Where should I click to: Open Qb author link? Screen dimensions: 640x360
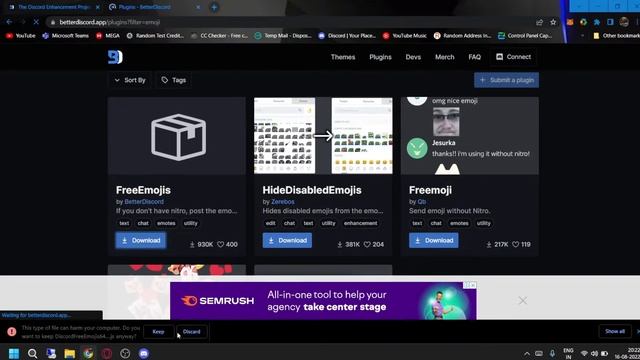[422, 202]
